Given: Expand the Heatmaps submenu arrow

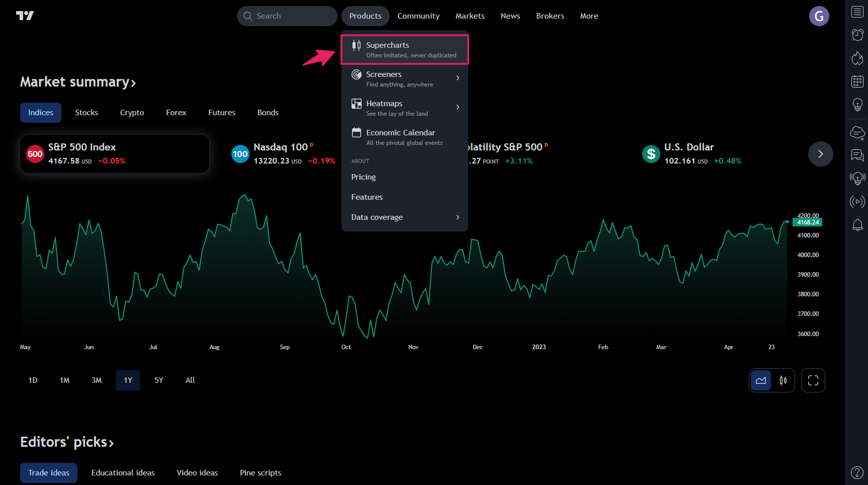Looking at the screenshot, I should point(458,107).
